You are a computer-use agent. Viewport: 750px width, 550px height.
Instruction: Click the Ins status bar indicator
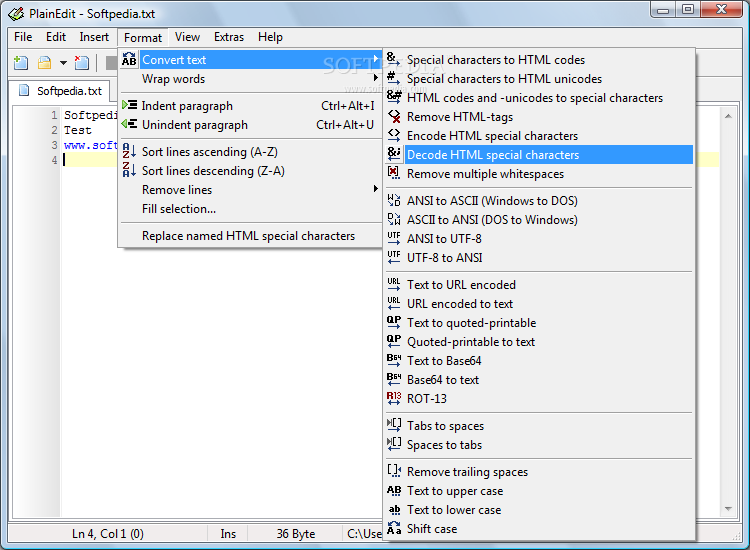point(228,534)
